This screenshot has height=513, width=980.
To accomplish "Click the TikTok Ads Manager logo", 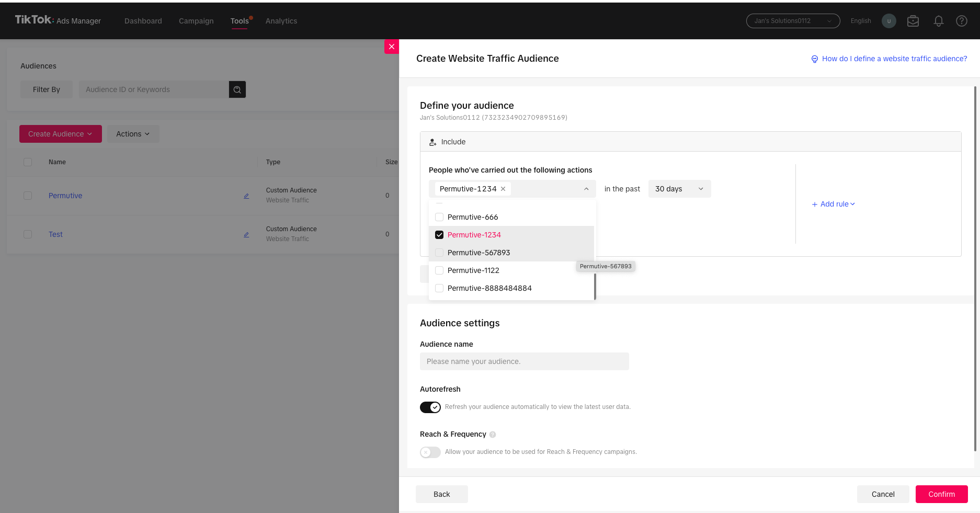I will 58,20.
